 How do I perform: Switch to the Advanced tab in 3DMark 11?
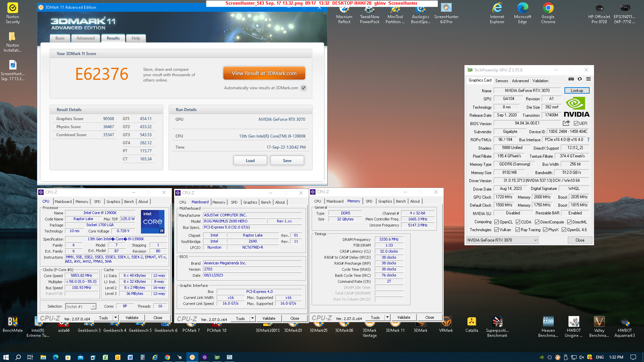pos(85,38)
